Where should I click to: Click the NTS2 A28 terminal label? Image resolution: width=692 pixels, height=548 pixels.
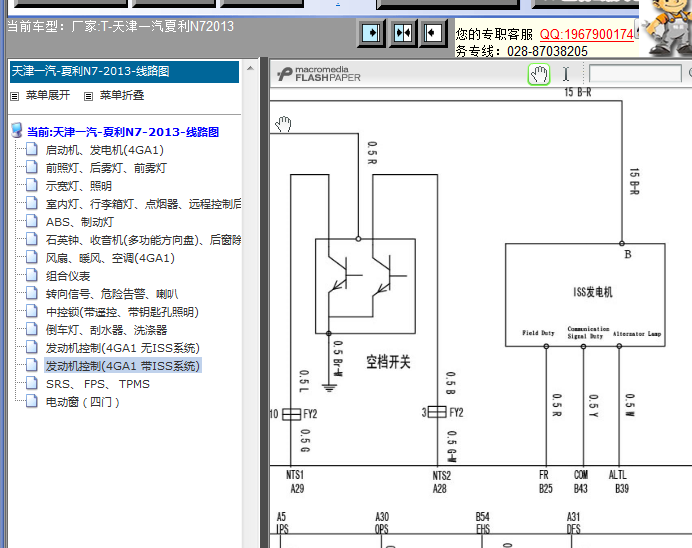click(x=441, y=481)
